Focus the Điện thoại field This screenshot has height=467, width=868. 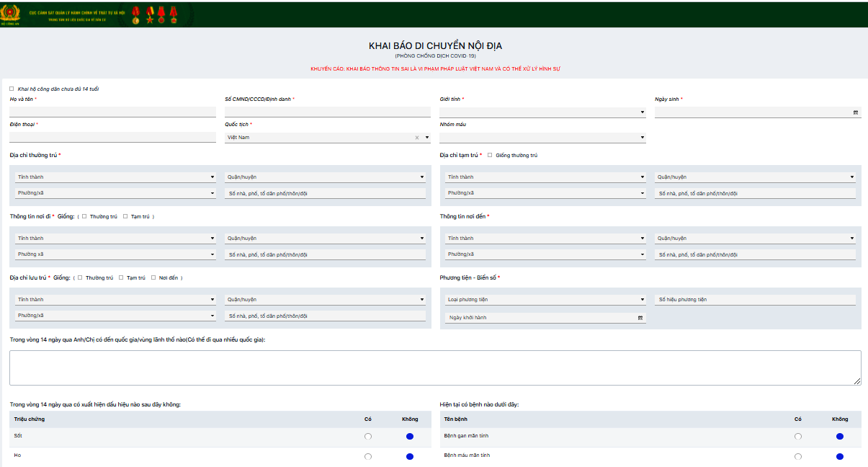112,138
